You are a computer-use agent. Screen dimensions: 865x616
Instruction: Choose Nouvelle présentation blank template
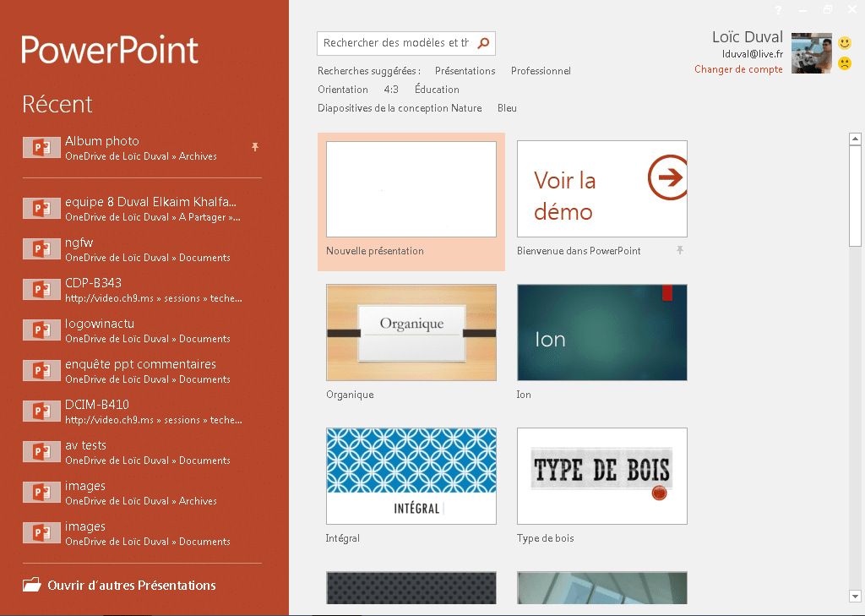tap(411, 201)
